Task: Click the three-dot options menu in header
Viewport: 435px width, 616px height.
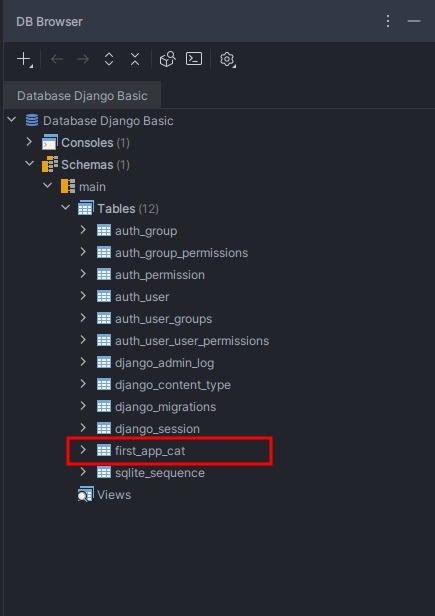Action: click(388, 21)
